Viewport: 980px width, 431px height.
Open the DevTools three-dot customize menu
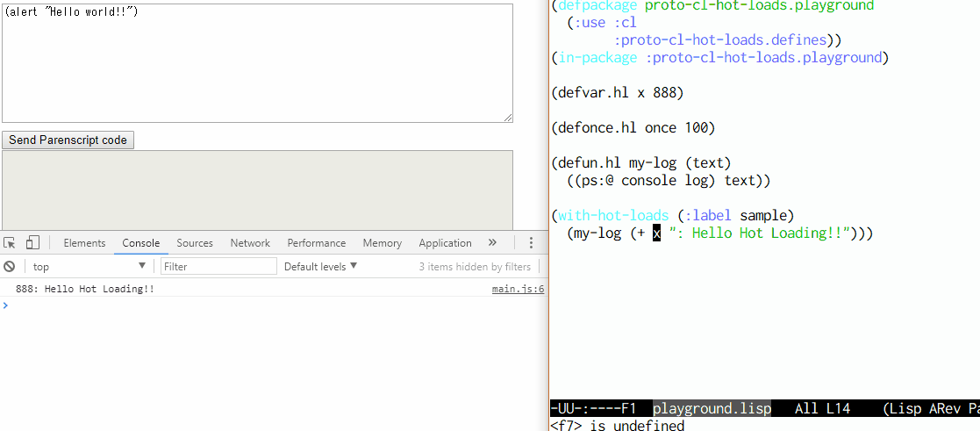tap(532, 242)
